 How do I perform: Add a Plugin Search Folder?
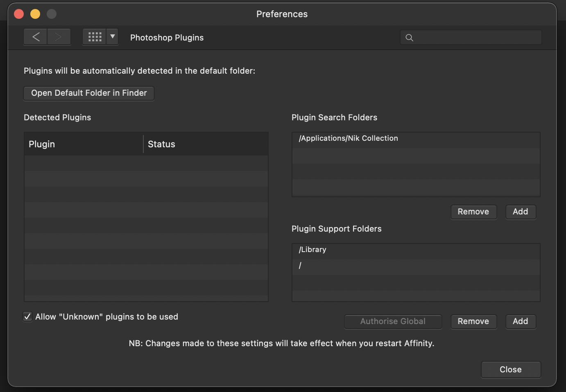pyautogui.click(x=521, y=212)
